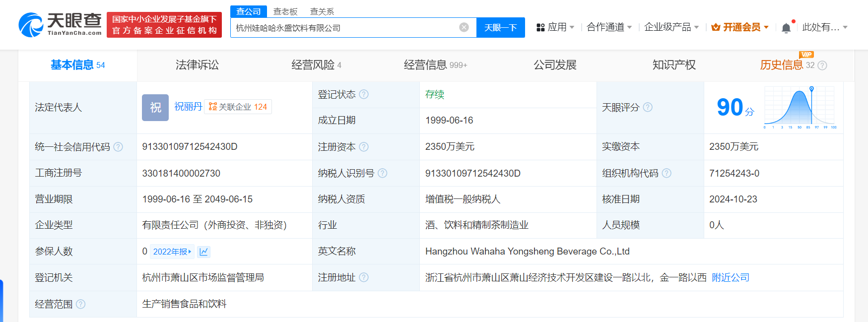Switch to the 查关系 search tab
Screen dimensions: 868x322
tap(322, 11)
